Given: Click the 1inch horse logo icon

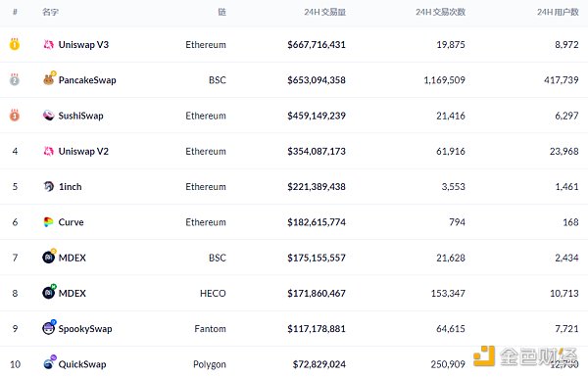Looking at the screenshot, I should point(48,186).
